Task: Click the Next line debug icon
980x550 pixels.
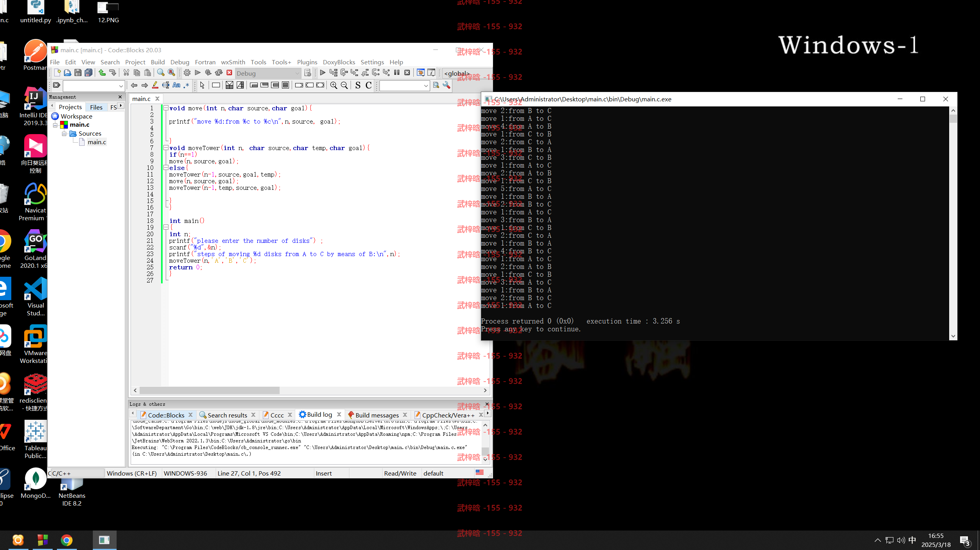Action: 344,73
